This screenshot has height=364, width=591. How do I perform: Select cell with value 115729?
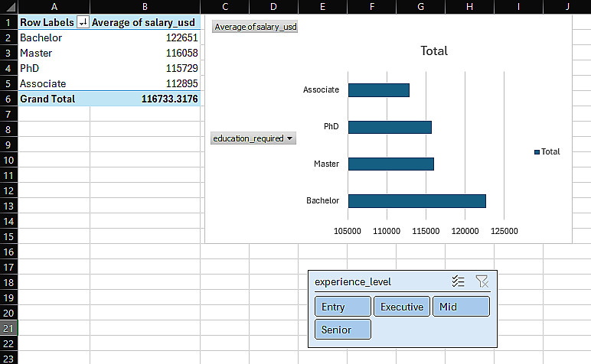pyautogui.click(x=145, y=68)
